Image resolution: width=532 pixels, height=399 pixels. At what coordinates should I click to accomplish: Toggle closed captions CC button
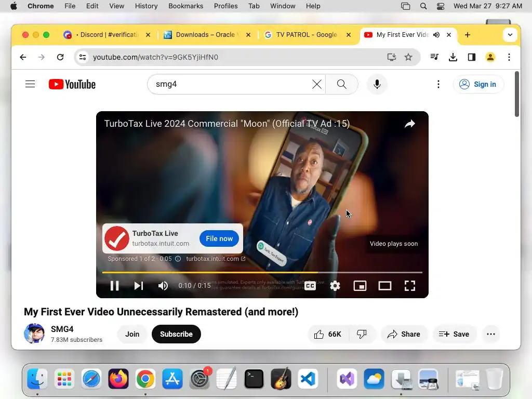310,286
